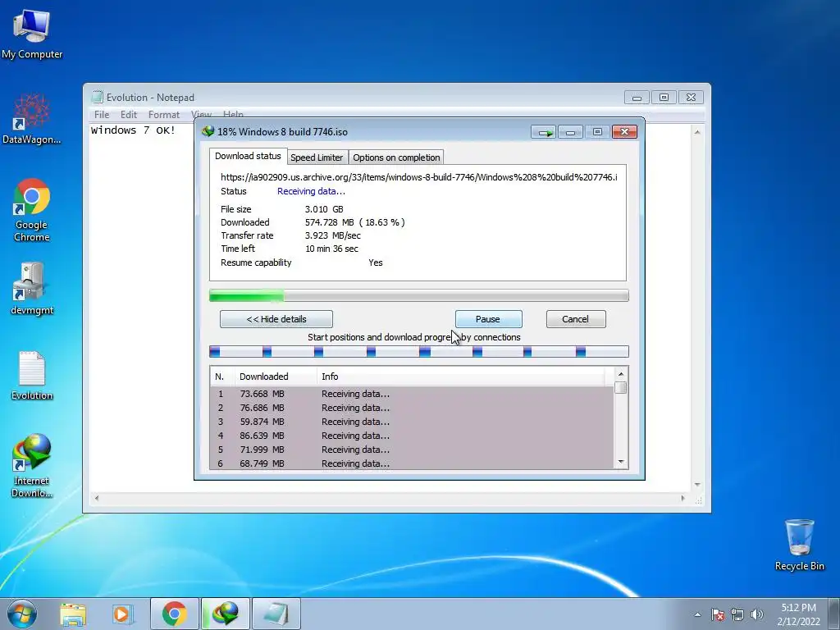
Task: Switch to Internet Download Manager in taskbar
Action: [225, 614]
